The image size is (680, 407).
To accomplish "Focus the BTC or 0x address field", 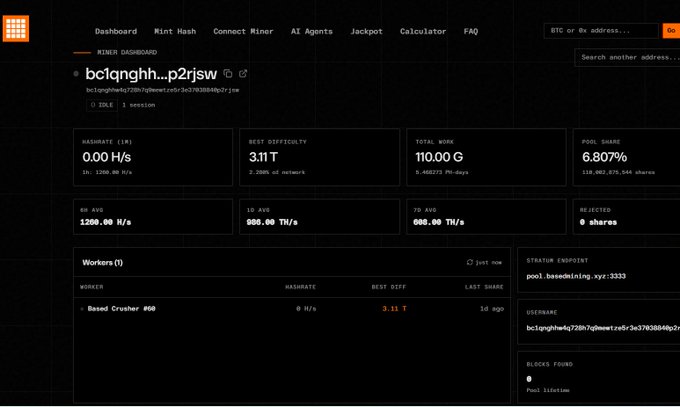I will click(x=601, y=31).
